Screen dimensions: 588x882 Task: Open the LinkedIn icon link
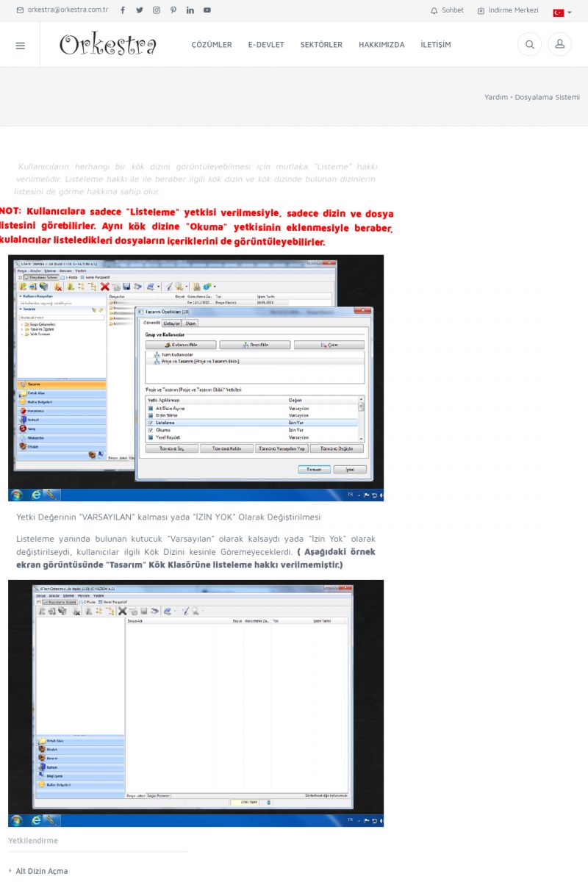(x=190, y=10)
